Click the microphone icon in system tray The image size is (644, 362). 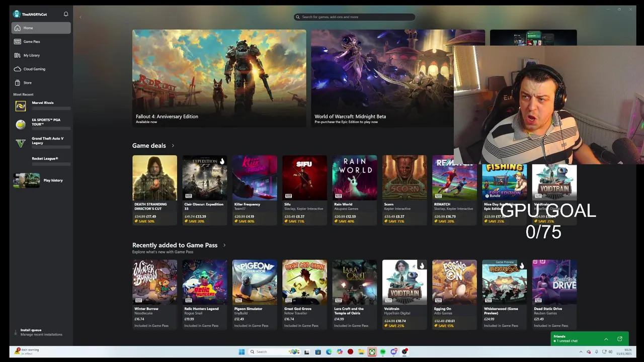[596, 352]
